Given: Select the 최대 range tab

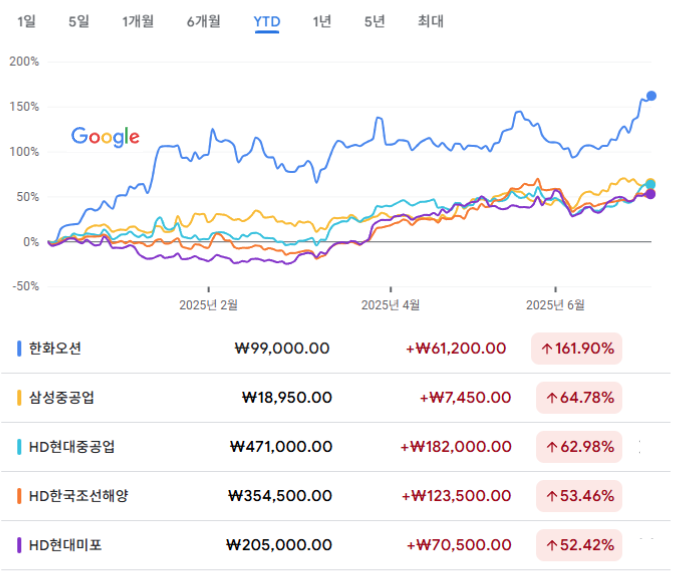Looking at the screenshot, I should click(431, 21).
